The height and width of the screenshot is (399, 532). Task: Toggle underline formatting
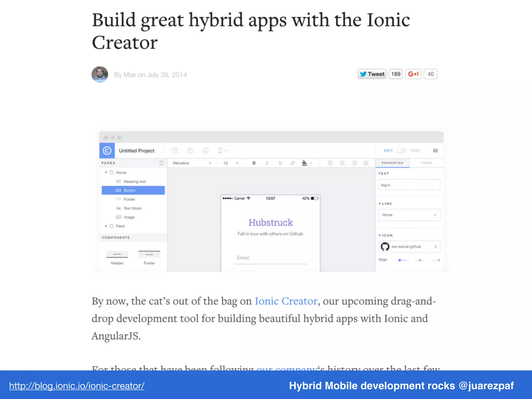click(280, 163)
